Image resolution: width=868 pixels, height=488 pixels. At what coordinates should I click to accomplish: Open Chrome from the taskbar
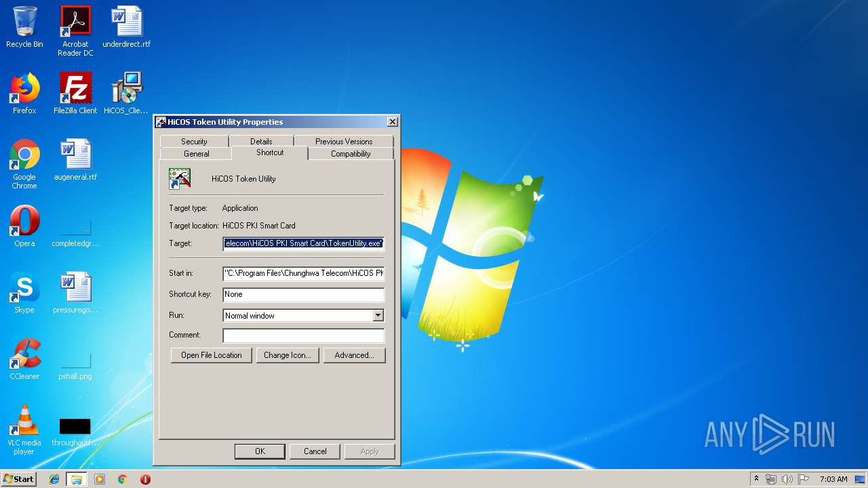(123, 479)
